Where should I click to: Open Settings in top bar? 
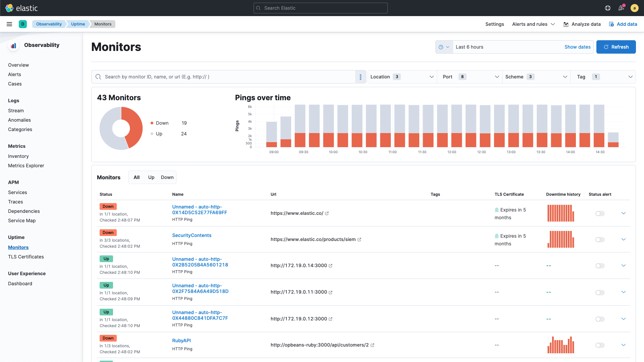click(x=494, y=24)
